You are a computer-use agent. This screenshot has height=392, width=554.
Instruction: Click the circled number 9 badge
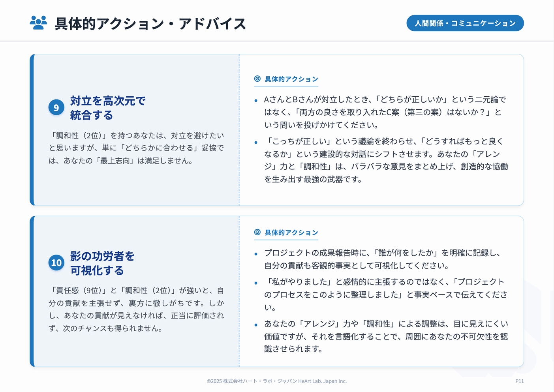(x=56, y=107)
